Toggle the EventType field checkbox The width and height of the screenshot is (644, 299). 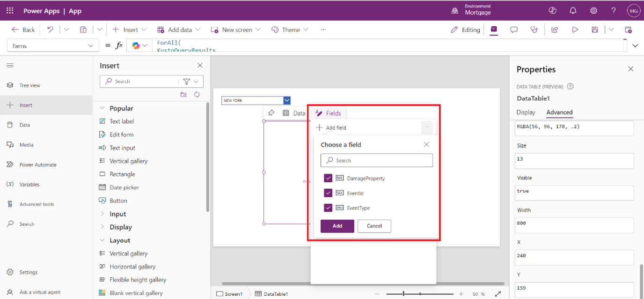pos(328,208)
